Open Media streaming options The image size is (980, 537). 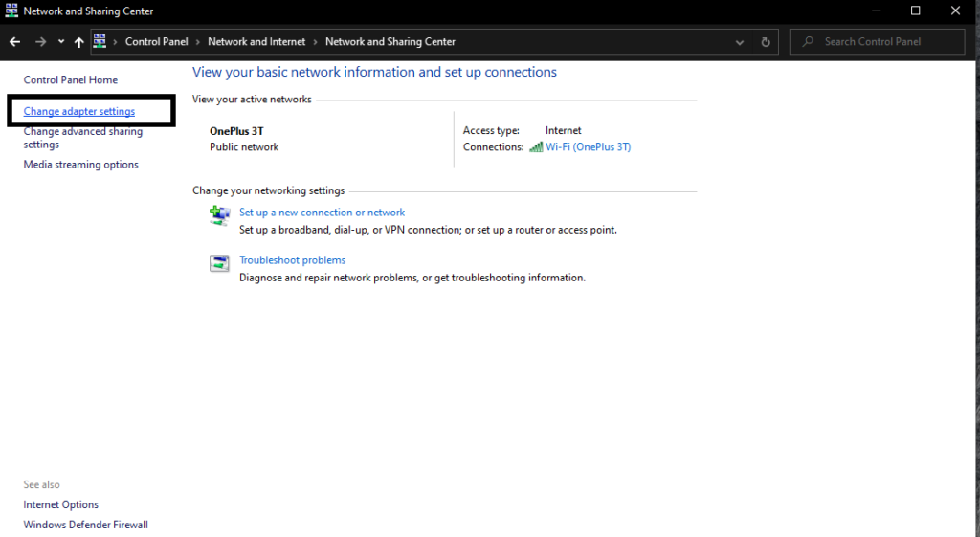pyautogui.click(x=80, y=165)
